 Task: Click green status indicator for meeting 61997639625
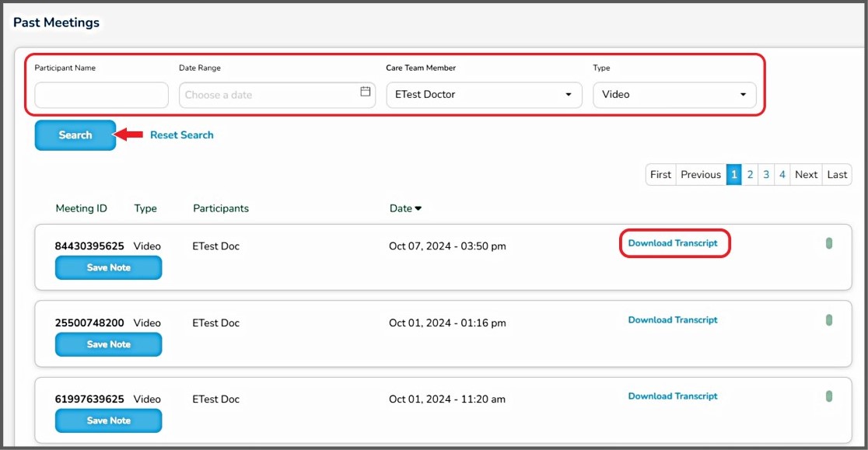(x=829, y=396)
